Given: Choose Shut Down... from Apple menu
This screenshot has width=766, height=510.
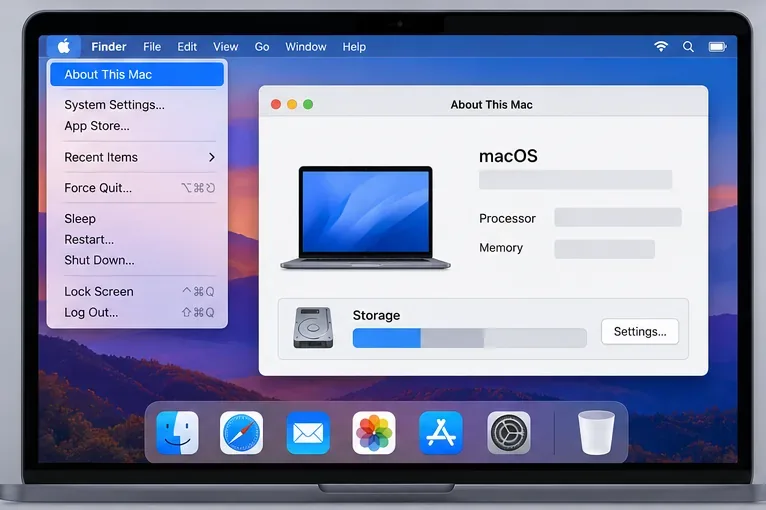Looking at the screenshot, I should coord(137,260).
